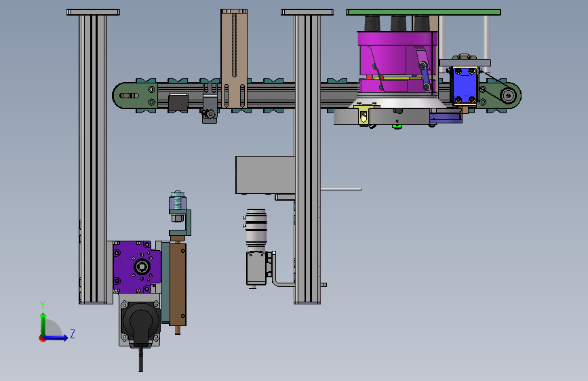Select the dark square block on the conveyor rail
Image resolution: width=588 pixels, height=381 pixels.
(x=178, y=102)
